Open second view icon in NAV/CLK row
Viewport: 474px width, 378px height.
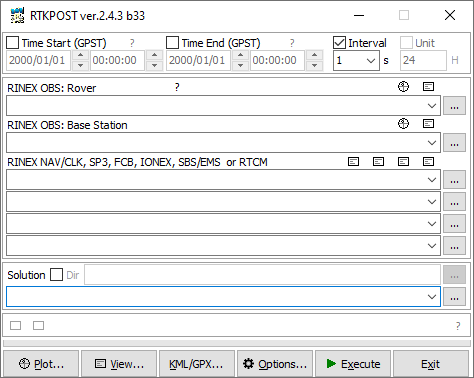[x=378, y=162]
